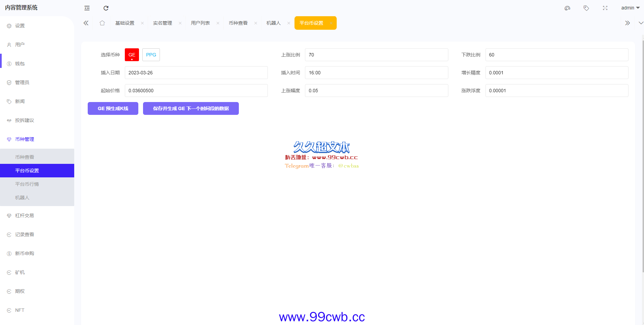Switch to 基础设置 tab
The width and height of the screenshot is (644, 325).
(125, 23)
